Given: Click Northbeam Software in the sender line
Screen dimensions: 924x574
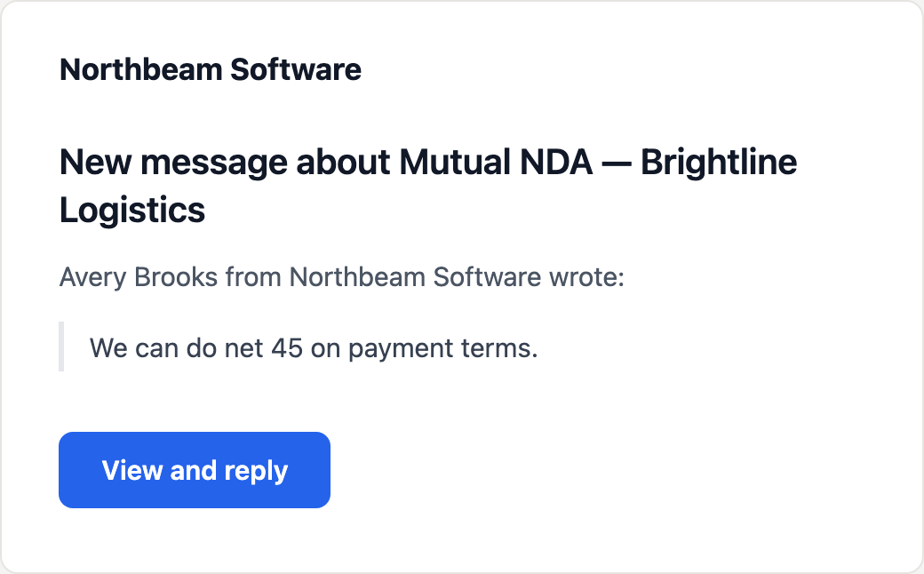Looking at the screenshot, I should click(x=415, y=277).
